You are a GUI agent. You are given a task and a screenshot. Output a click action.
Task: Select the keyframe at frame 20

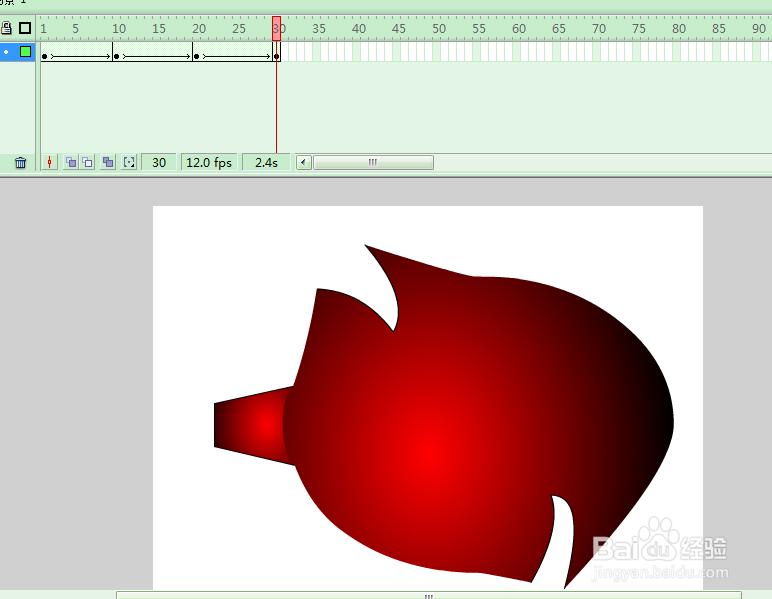click(x=196, y=57)
